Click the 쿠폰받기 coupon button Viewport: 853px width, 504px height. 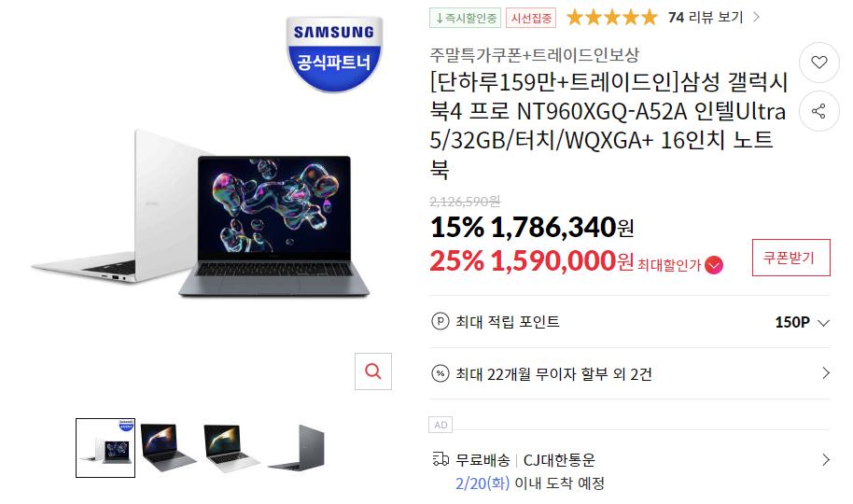[x=791, y=258]
